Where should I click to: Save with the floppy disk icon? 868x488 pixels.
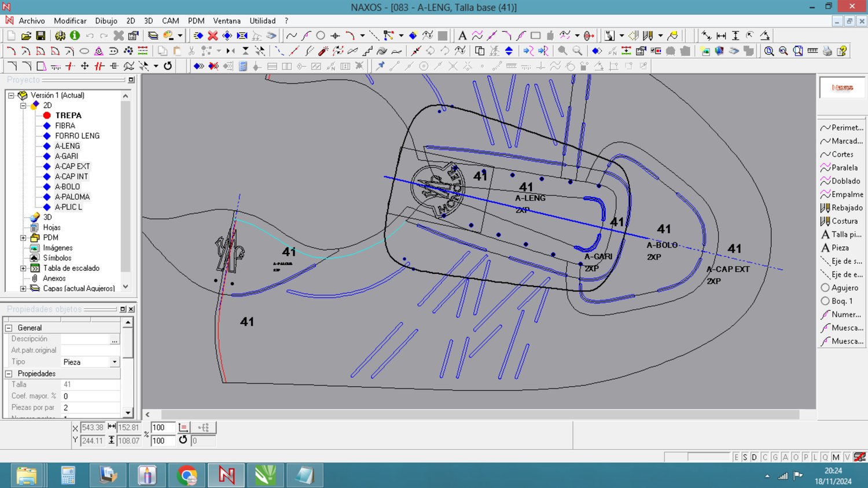point(41,36)
